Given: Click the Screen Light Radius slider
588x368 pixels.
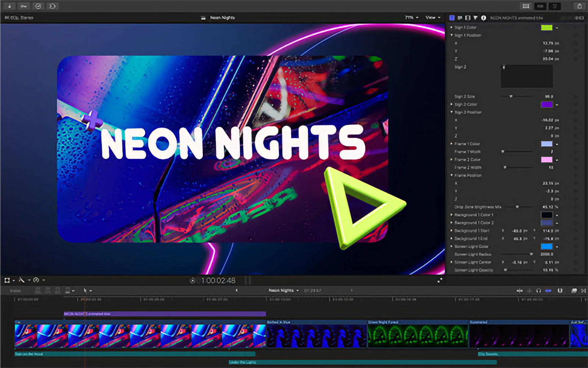Looking at the screenshot, I should [x=517, y=254].
